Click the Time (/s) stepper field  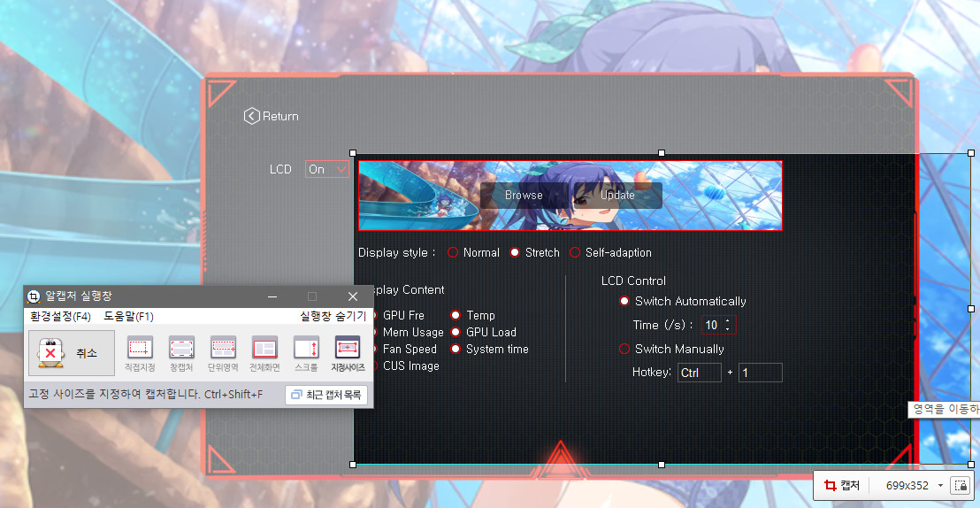[x=718, y=325]
